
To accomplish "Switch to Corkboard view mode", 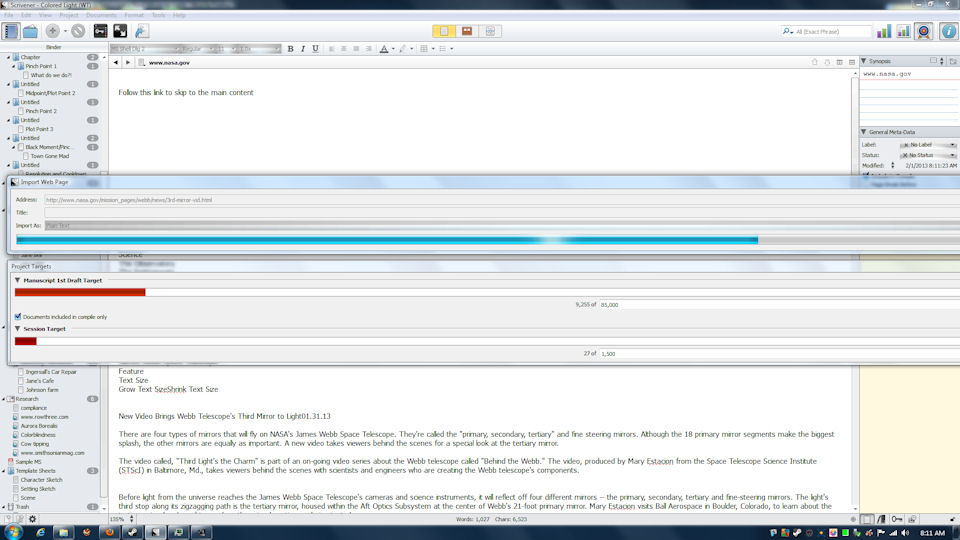I will [467, 31].
